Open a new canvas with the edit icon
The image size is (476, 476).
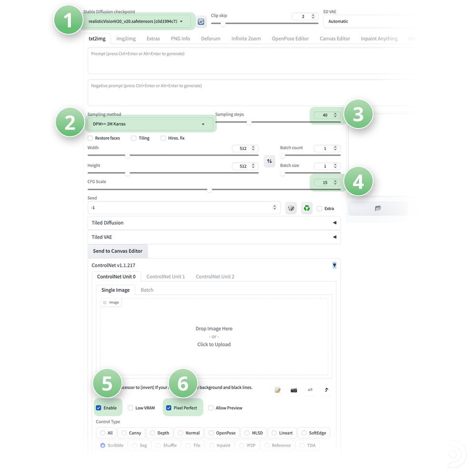coord(278,390)
